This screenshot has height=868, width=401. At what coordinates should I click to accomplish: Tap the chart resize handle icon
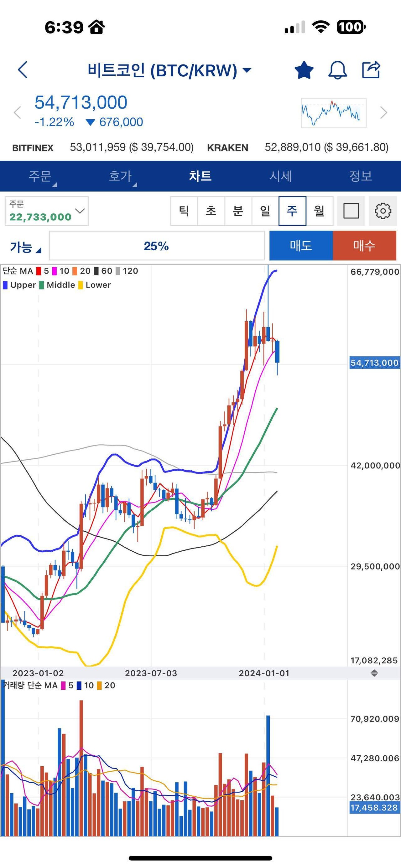(374, 673)
